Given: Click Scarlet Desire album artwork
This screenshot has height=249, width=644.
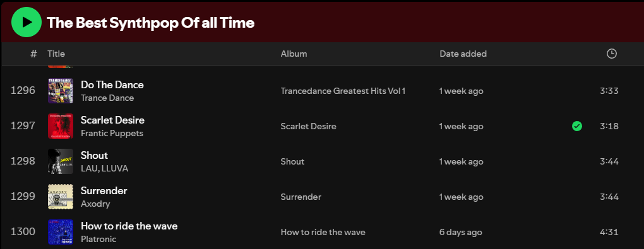Looking at the screenshot, I should click(x=61, y=126).
